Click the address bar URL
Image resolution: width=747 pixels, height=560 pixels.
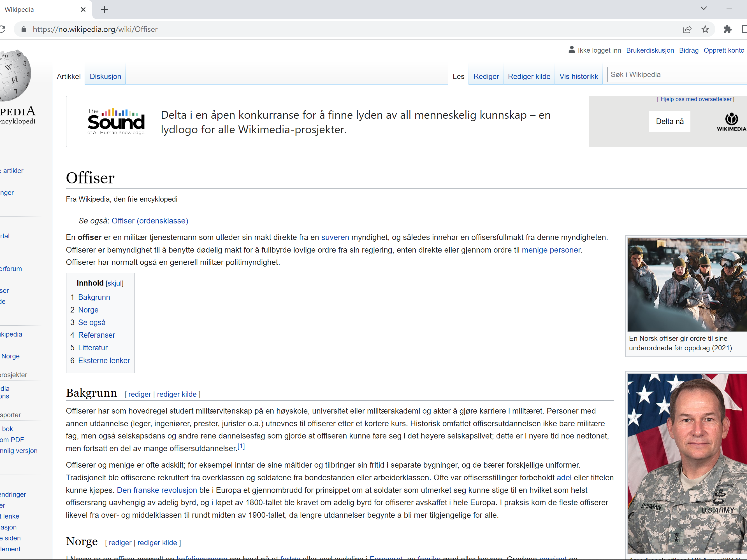[95, 29]
